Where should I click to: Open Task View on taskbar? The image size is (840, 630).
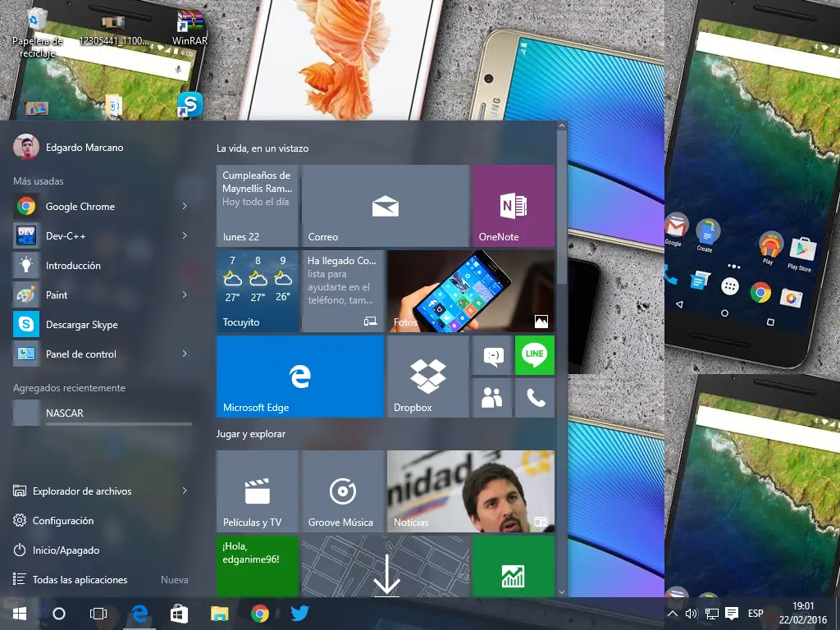[98, 614]
